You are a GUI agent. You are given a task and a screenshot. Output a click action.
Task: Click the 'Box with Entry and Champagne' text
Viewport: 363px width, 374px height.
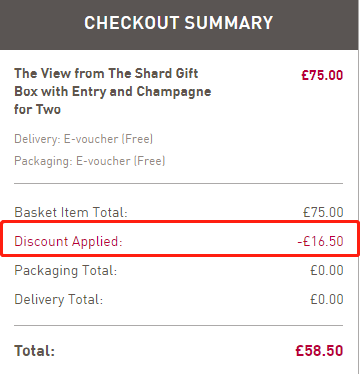[x=113, y=91]
